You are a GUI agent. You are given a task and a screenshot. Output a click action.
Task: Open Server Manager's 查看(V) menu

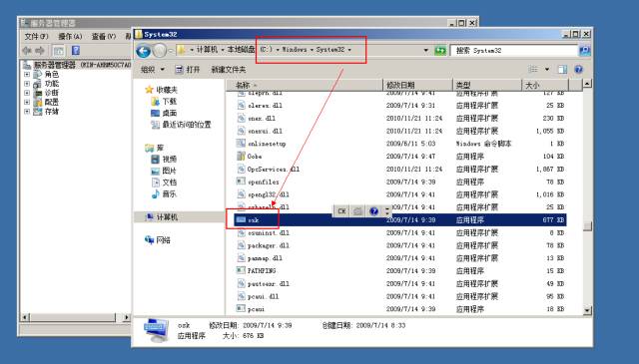[x=103, y=37]
